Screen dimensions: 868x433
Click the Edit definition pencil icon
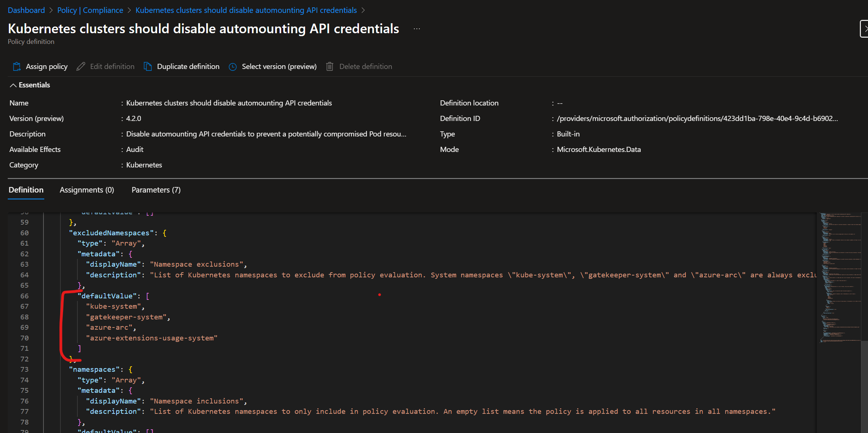(81, 66)
